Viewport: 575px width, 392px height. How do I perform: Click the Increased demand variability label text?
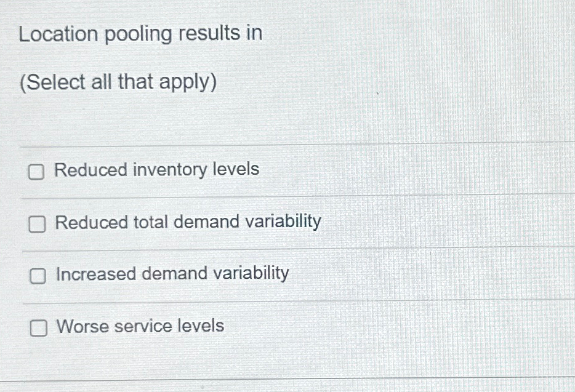[x=172, y=274]
